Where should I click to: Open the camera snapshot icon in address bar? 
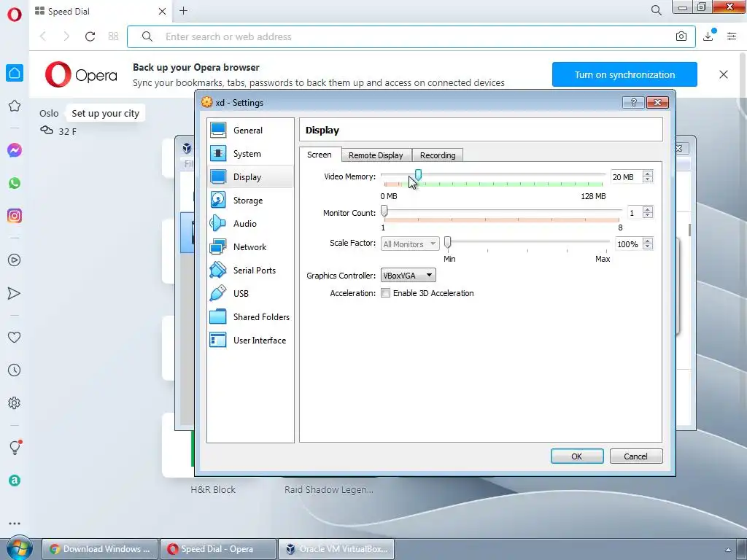[681, 36]
